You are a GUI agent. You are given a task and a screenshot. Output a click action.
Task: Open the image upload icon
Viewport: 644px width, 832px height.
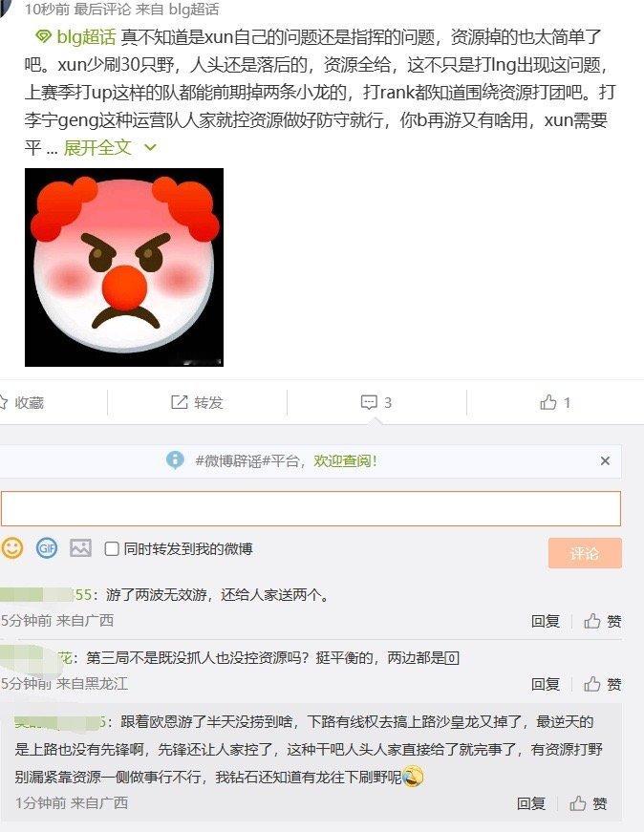80,548
